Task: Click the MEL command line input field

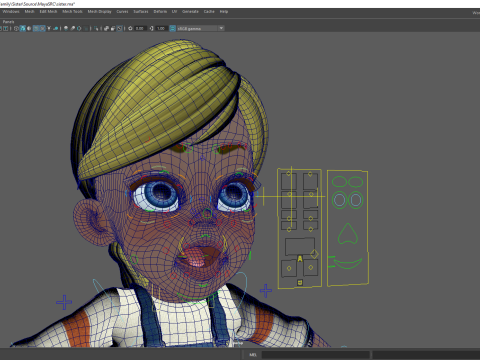Action: pyautogui.click(x=315, y=355)
